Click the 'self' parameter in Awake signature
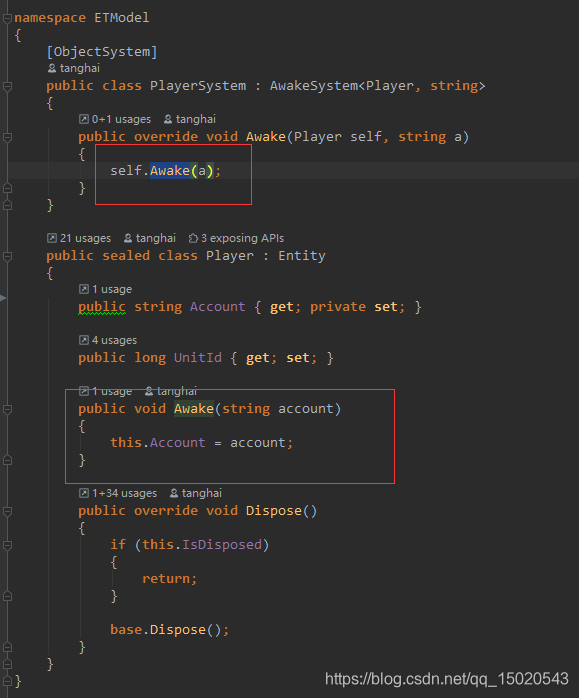The height and width of the screenshot is (698, 579). [x=366, y=137]
